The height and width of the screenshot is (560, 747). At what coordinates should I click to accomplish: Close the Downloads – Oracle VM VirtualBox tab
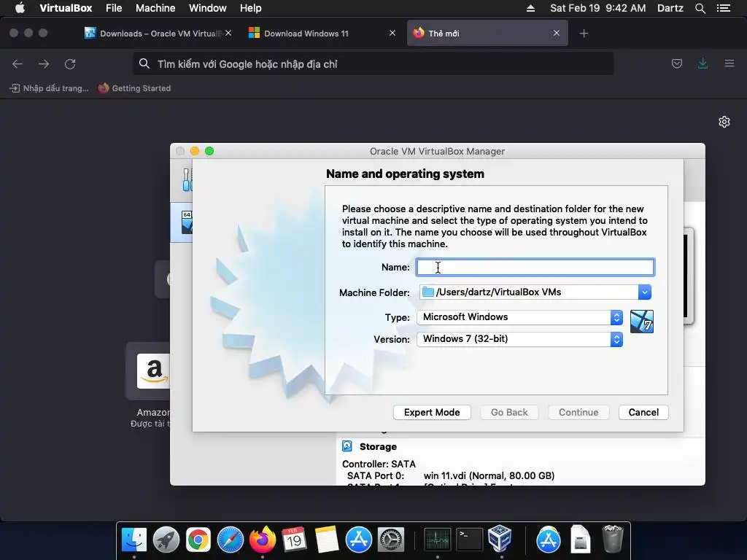[x=228, y=33]
